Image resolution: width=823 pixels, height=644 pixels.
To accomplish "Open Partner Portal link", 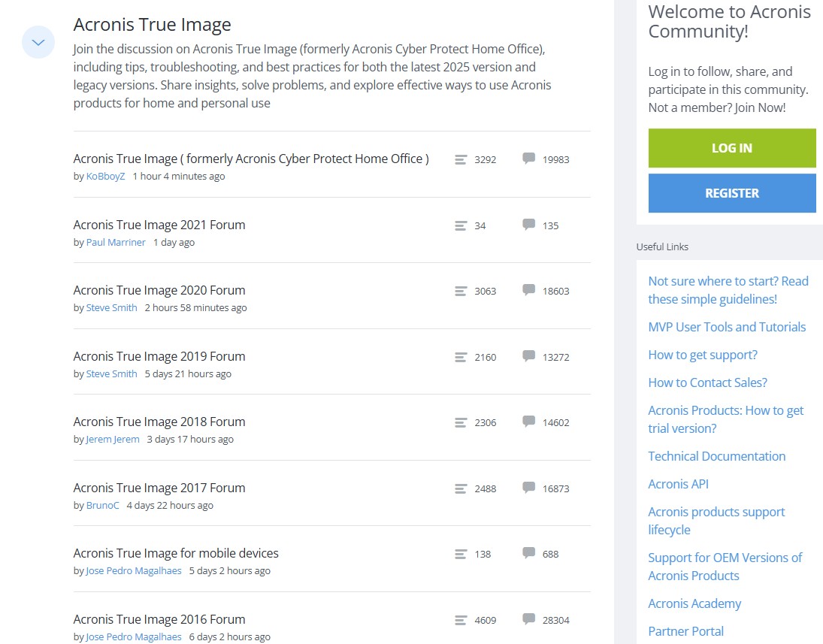I will (685, 631).
